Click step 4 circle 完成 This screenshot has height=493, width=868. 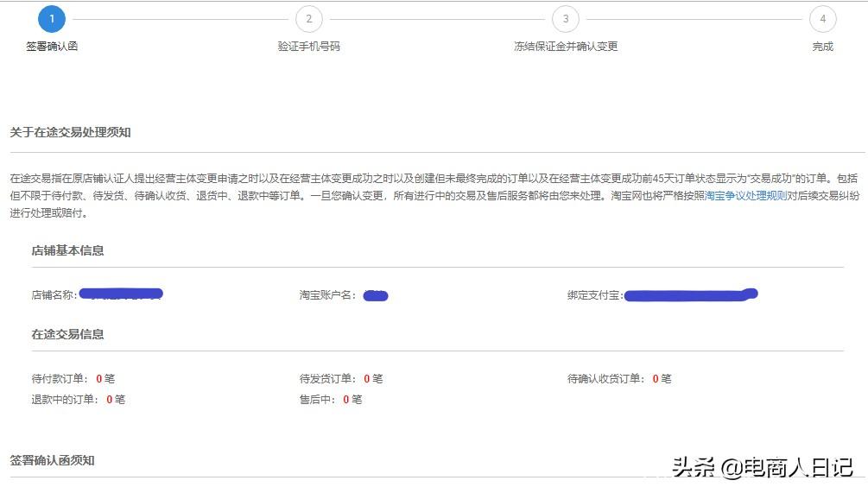click(x=822, y=19)
